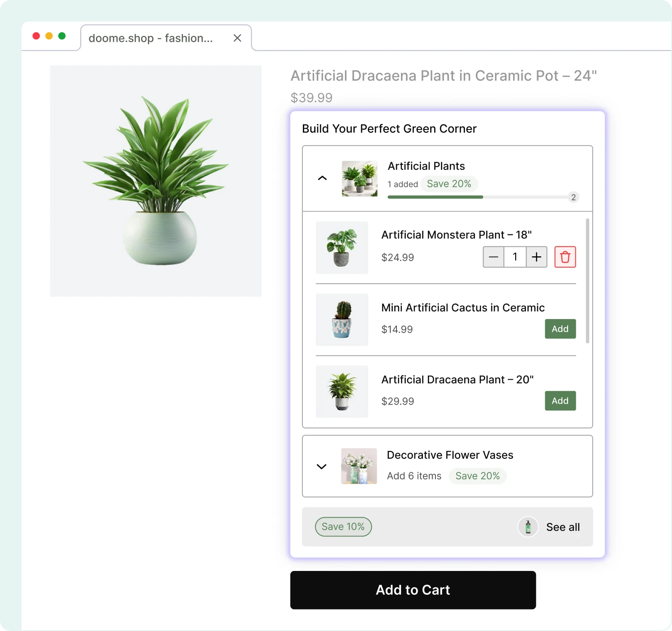Viewport: 672px width, 631px height.
Task: Click the progress goal badge showing 2
Action: [x=573, y=197]
